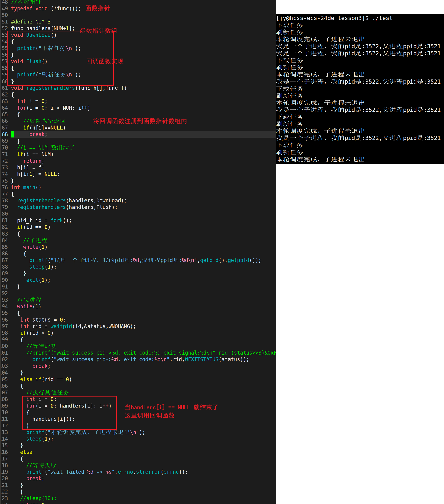Click the registerhandlers function definition name
The height and width of the screenshot is (504, 444).
coord(50,88)
